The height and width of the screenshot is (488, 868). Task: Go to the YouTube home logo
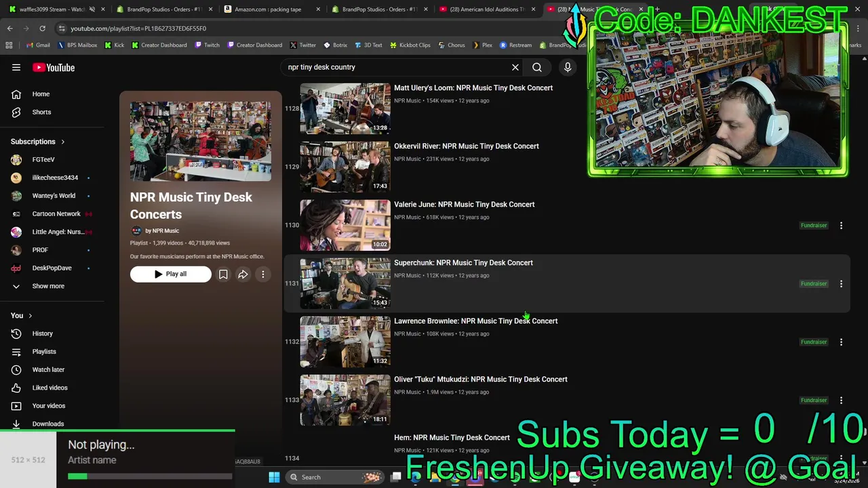[x=54, y=67]
